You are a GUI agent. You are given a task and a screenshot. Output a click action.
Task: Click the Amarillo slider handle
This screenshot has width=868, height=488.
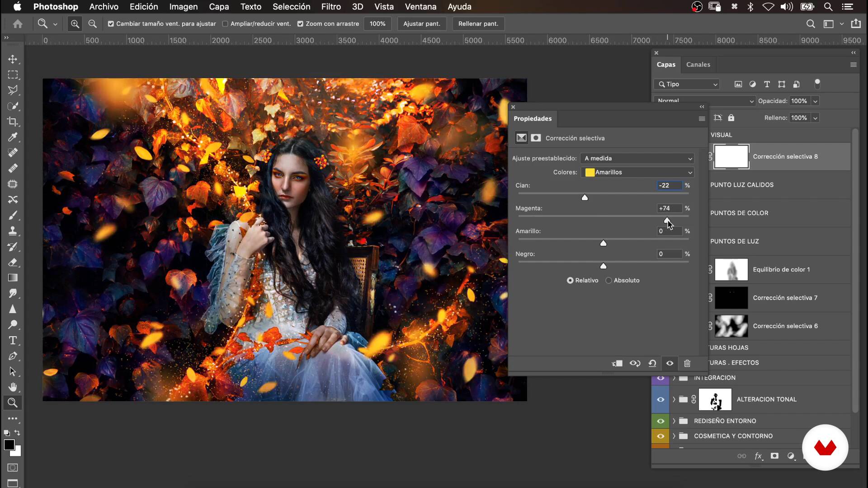pyautogui.click(x=603, y=243)
